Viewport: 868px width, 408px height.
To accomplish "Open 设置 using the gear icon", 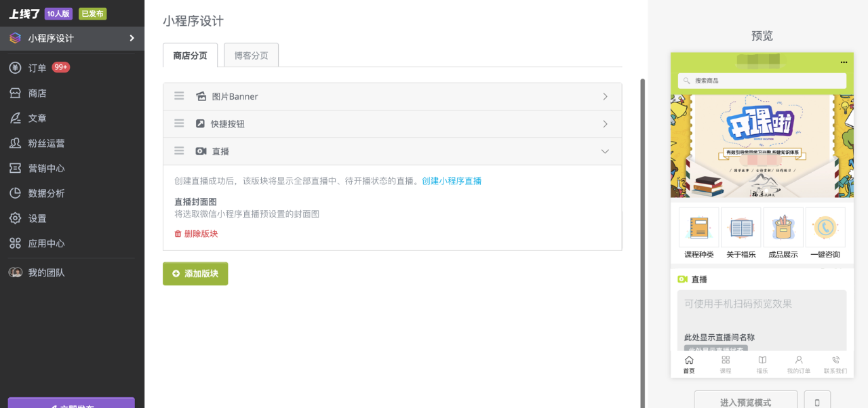I will [15, 218].
